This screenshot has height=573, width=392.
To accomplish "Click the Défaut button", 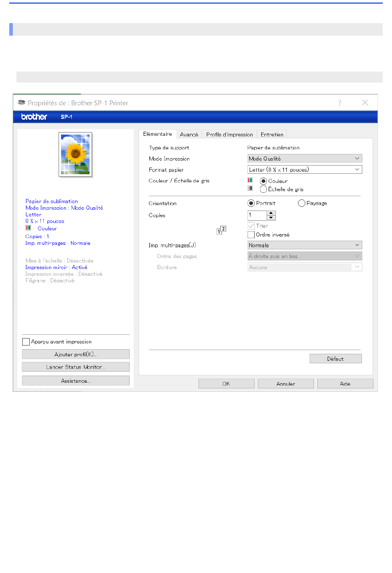I will (335, 359).
